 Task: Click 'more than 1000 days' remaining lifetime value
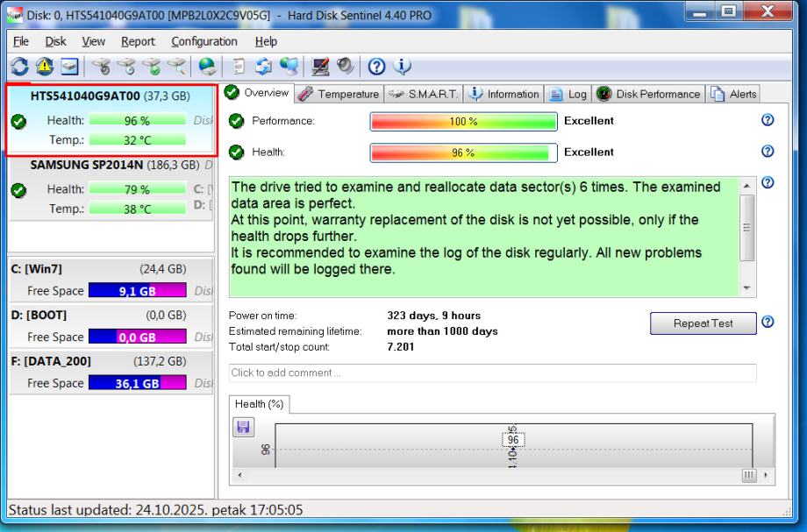443,331
